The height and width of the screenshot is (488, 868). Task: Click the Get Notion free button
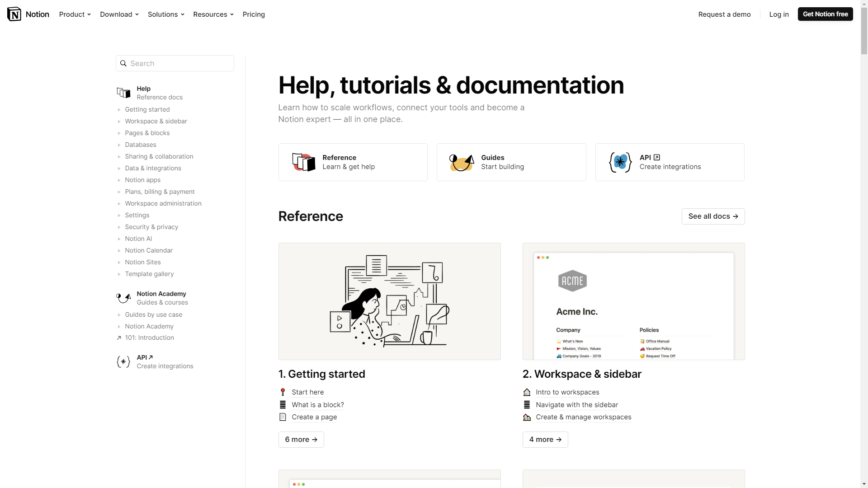[x=825, y=14]
